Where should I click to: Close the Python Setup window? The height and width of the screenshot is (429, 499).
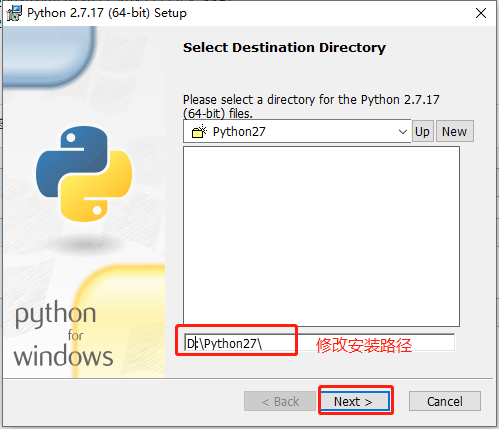click(481, 13)
